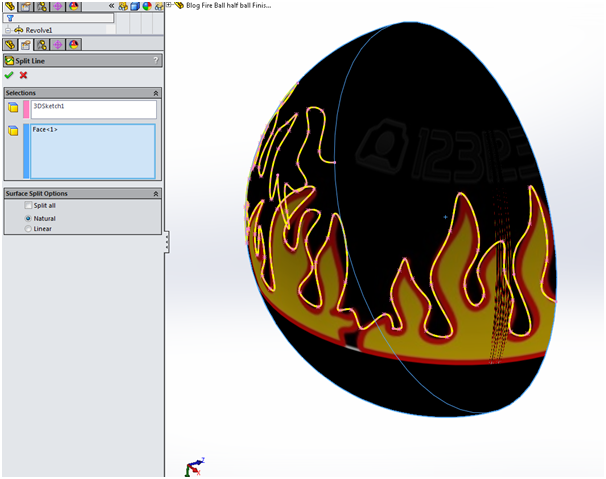
Task: Open Split Line help question mark
Action: tap(155, 61)
